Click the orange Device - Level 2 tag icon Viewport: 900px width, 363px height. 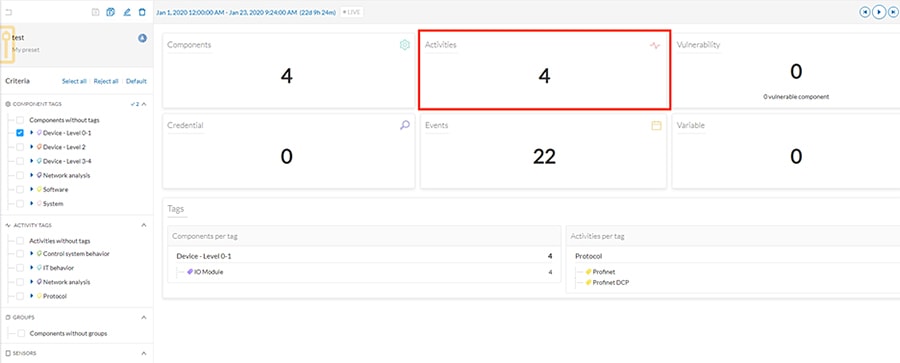click(x=39, y=147)
